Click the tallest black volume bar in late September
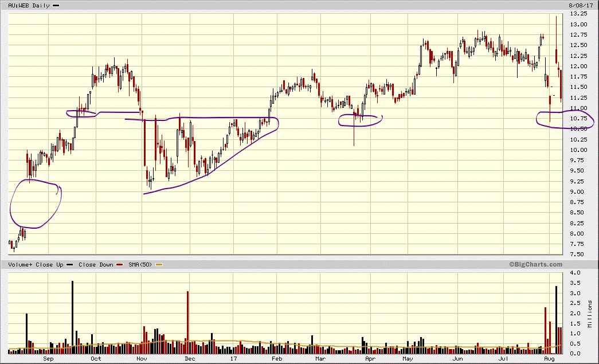The image size is (599, 364). click(73, 317)
